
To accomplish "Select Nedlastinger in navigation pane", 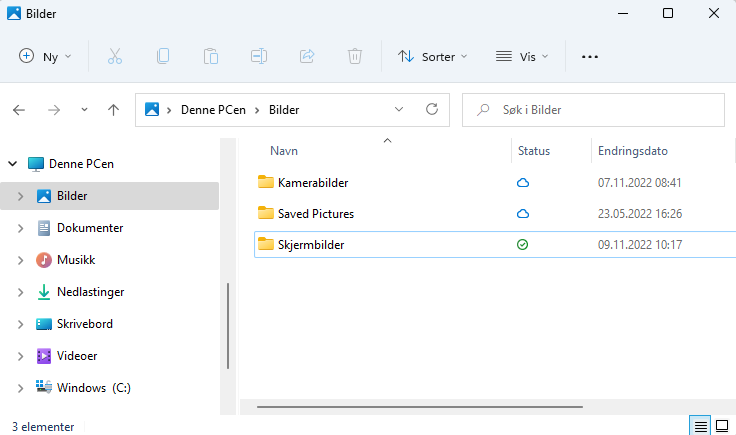I will [x=91, y=292].
